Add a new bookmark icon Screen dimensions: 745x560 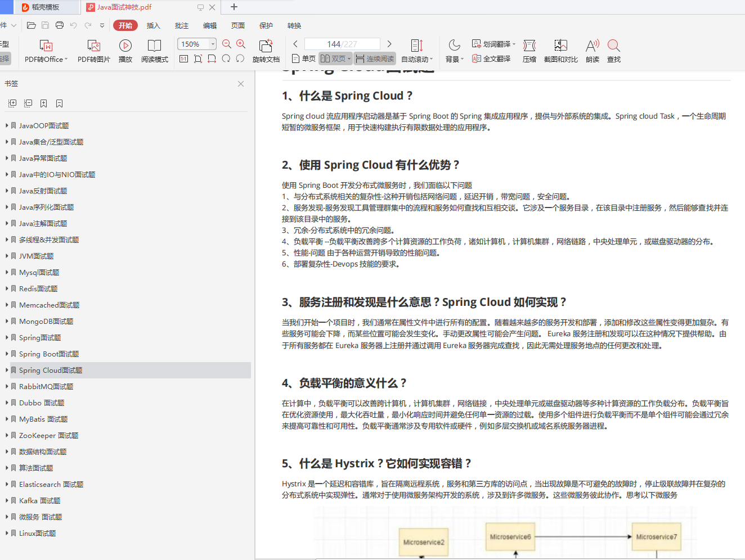44,103
